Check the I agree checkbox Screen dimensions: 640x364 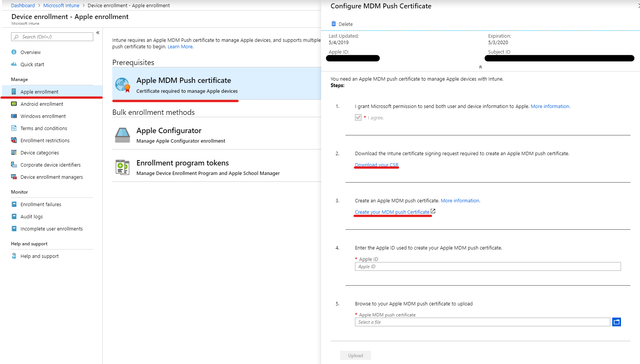[x=358, y=117]
